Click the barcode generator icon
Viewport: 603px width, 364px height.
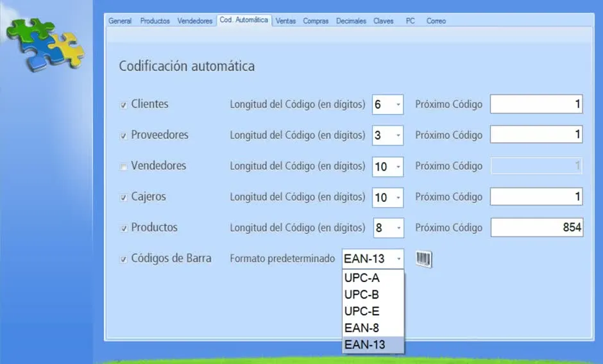(424, 259)
